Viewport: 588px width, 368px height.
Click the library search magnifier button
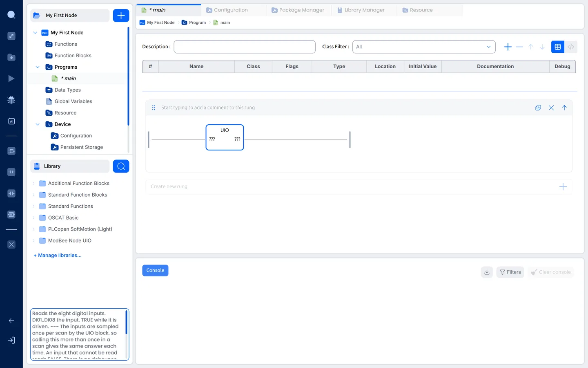[x=121, y=166]
